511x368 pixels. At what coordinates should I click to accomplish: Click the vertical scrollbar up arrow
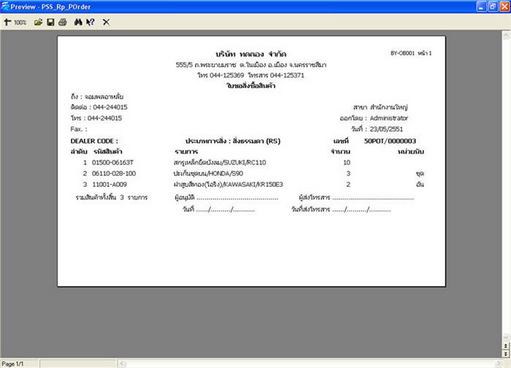506,35
